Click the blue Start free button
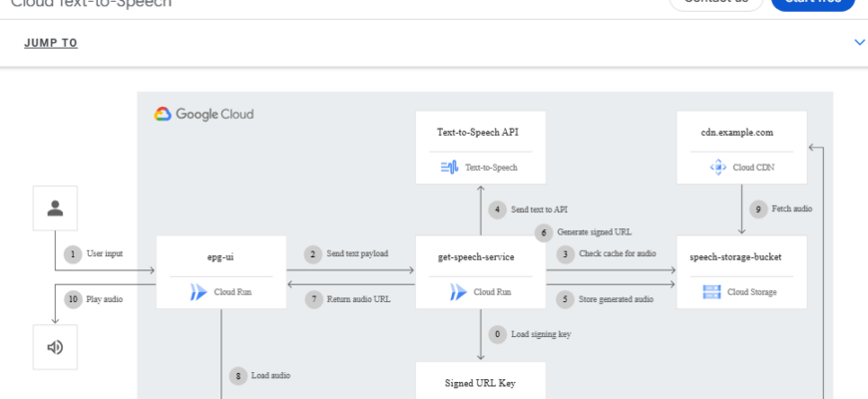This screenshot has width=868, height=399. click(x=813, y=3)
